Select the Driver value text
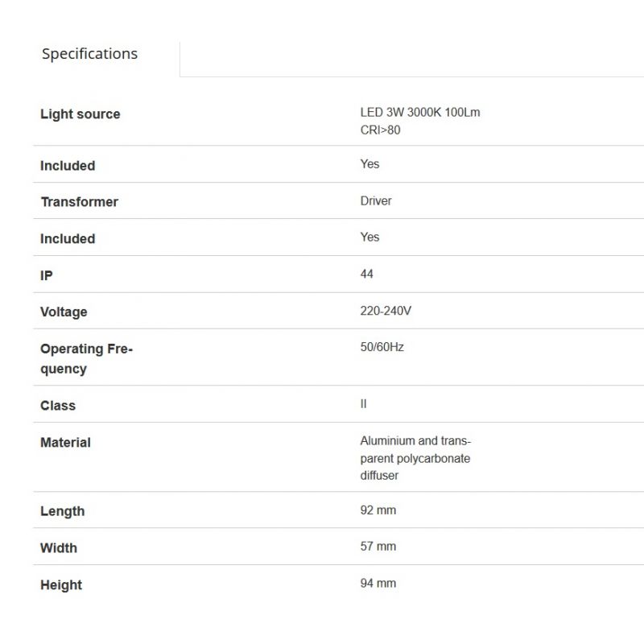Viewport: 644px width, 644px height. click(x=376, y=200)
